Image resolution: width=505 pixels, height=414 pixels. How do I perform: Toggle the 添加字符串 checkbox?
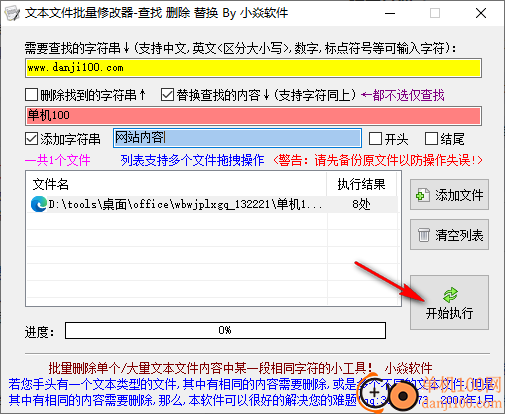[x=31, y=139]
